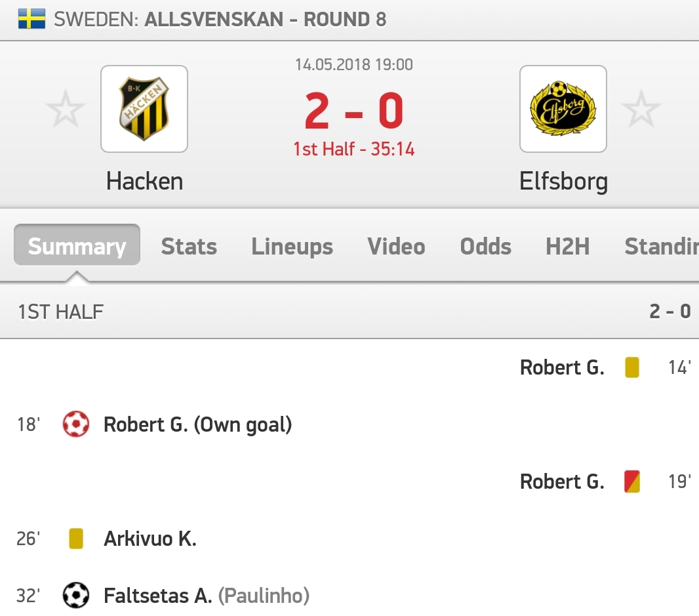Viewport: 699px width, 616px height.
Task: Open the Lineups tab
Action: [x=292, y=246]
